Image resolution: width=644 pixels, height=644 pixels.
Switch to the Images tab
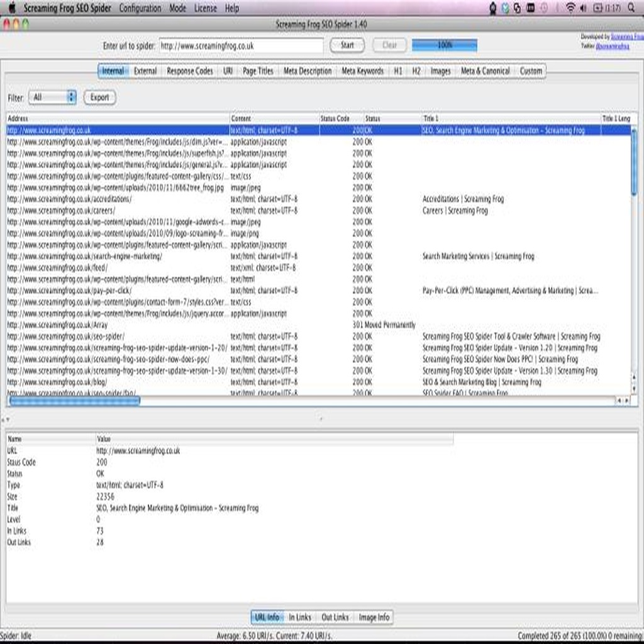point(441,71)
